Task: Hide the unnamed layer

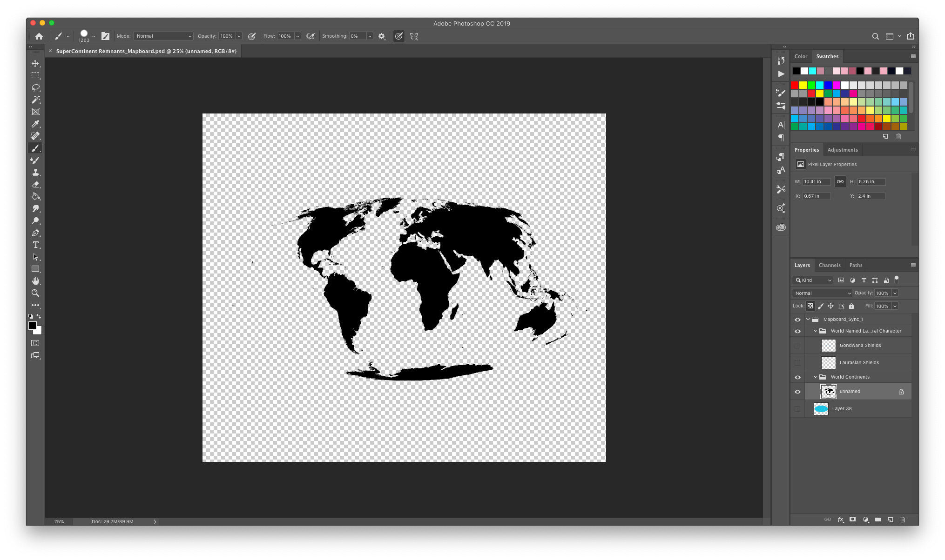Action: coord(797,392)
